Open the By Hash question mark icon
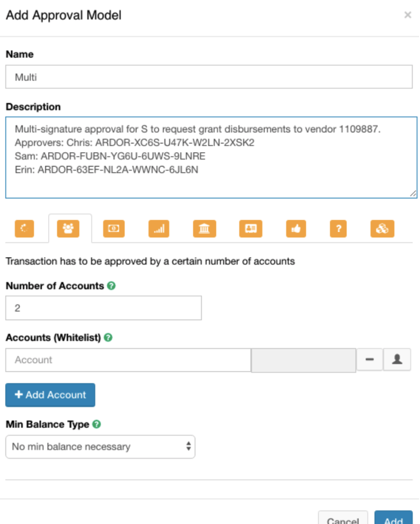 (338, 229)
